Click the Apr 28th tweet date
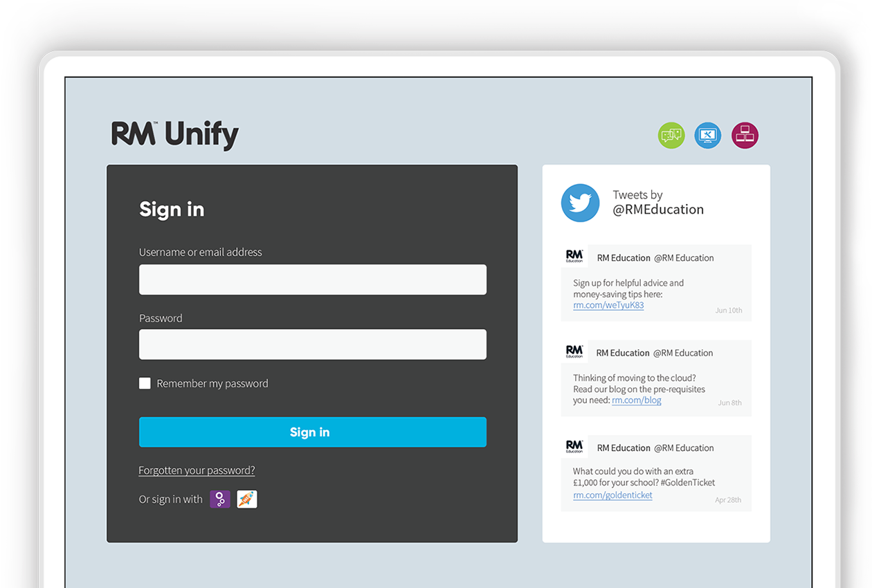Screen dimensions: 872x588 (x=728, y=500)
